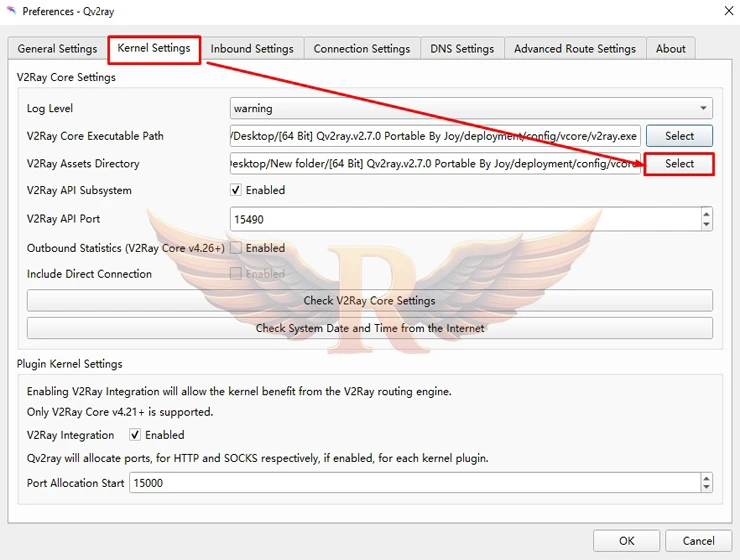
Task: Go to the Connection Settings tab
Action: pyautogui.click(x=361, y=48)
